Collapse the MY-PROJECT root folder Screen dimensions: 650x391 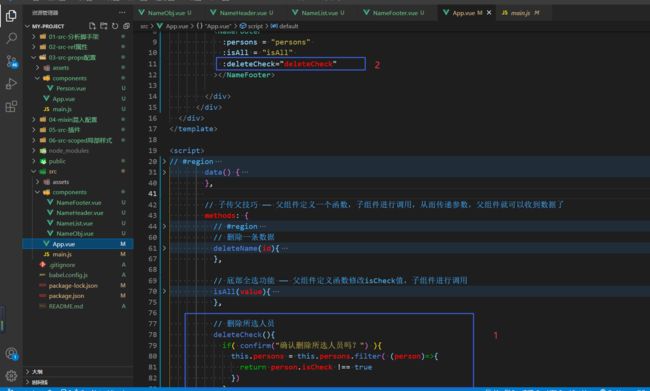pyautogui.click(x=27, y=26)
